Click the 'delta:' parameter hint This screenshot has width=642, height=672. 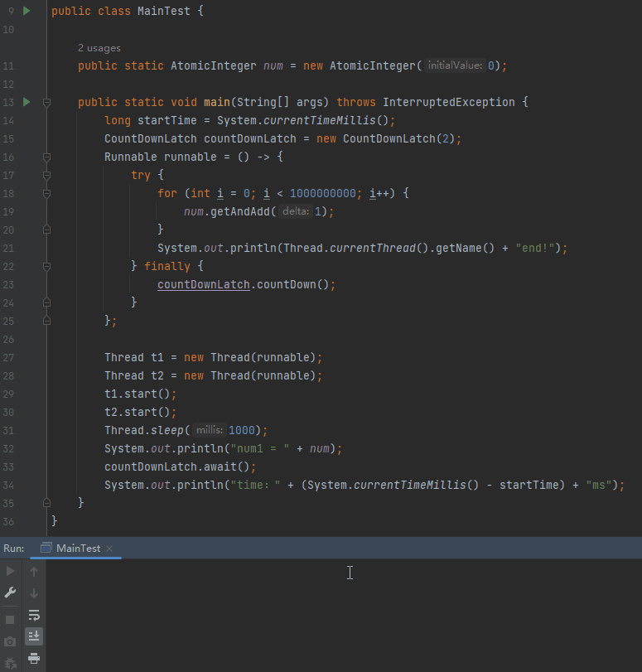click(296, 211)
